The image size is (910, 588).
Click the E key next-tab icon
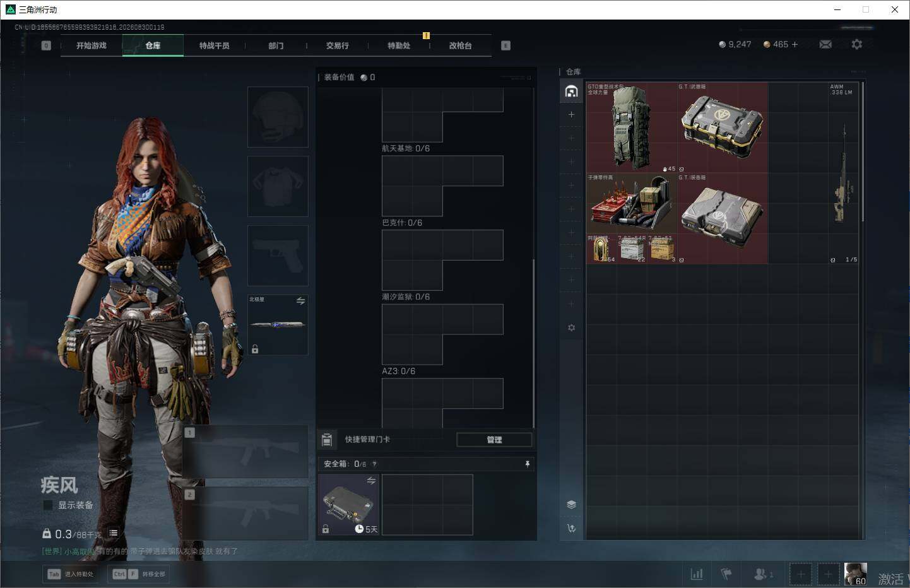tap(505, 45)
